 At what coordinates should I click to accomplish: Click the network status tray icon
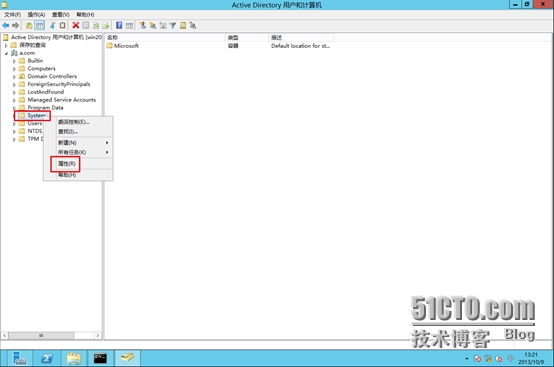(488, 359)
